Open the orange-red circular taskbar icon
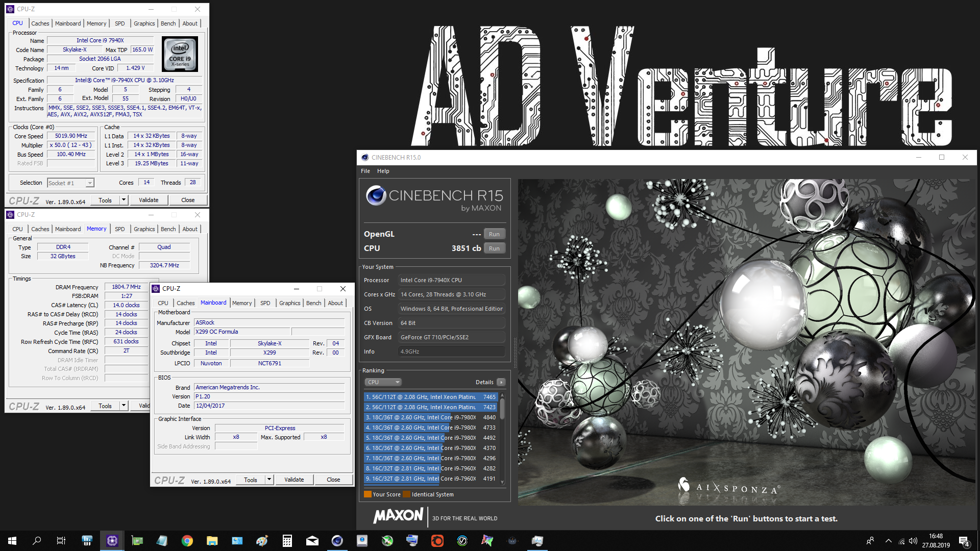 tap(437, 541)
